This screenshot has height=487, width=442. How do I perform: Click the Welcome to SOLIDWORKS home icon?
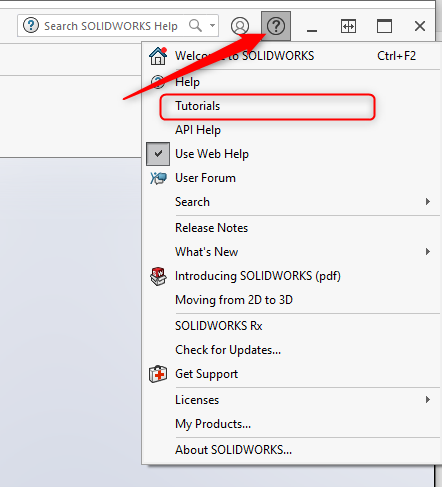pyautogui.click(x=158, y=56)
